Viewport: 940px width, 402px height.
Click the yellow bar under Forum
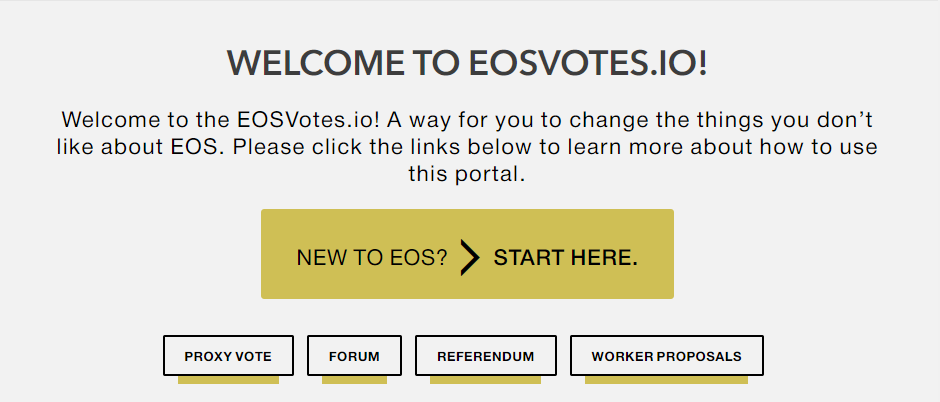click(354, 380)
